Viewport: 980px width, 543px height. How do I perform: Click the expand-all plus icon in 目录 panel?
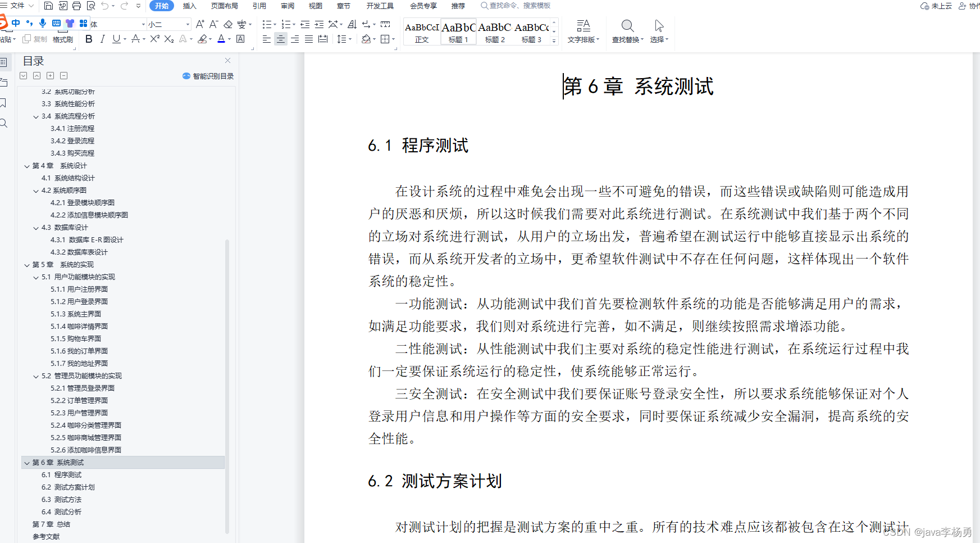point(50,76)
